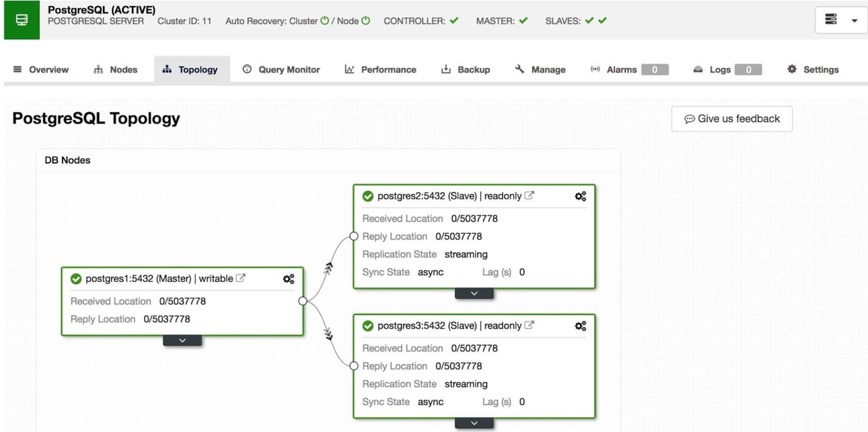Open postgres2 external link icon
The image size is (868, 432).
pyautogui.click(x=529, y=195)
